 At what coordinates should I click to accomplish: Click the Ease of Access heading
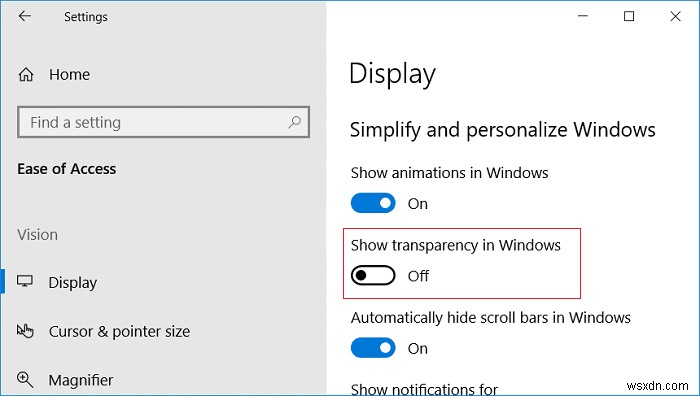(x=67, y=169)
